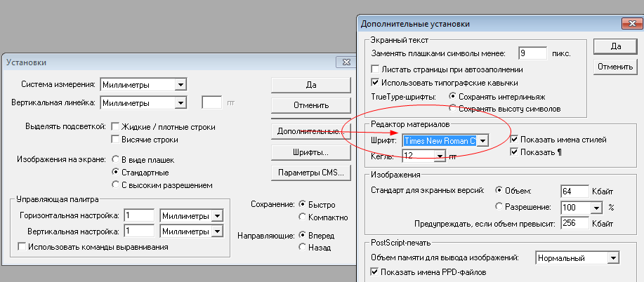The height and width of the screenshot is (282, 644).
Task: Choose Компактно saving option
Action: point(303,217)
